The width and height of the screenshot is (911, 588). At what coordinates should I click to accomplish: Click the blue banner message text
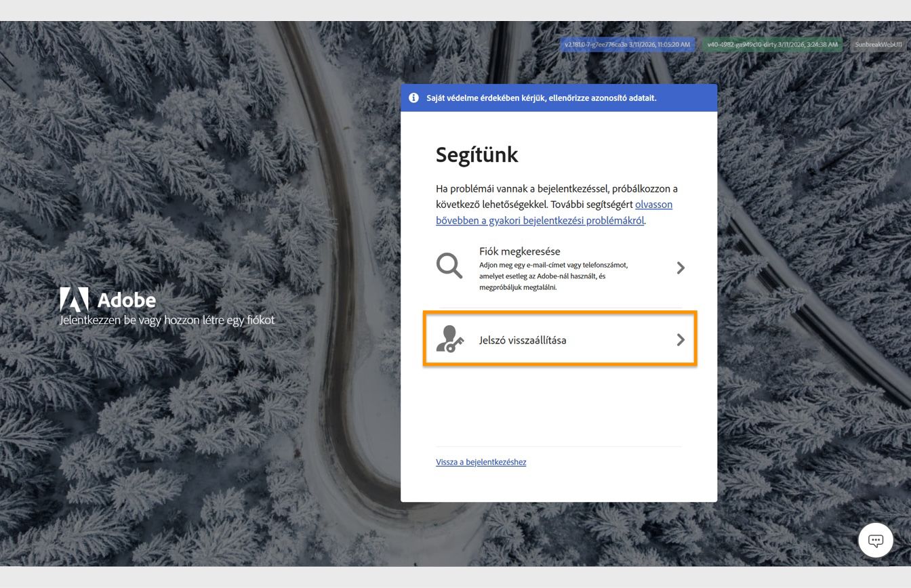click(x=542, y=98)
